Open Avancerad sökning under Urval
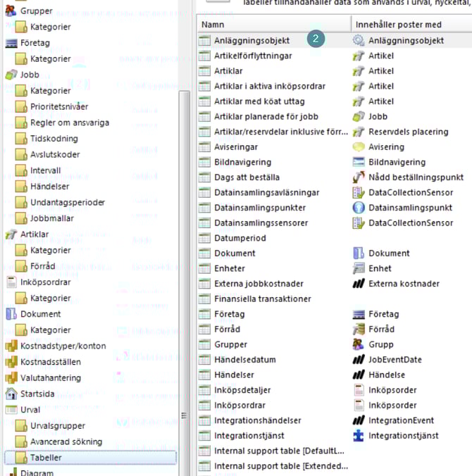 [66, 441]
